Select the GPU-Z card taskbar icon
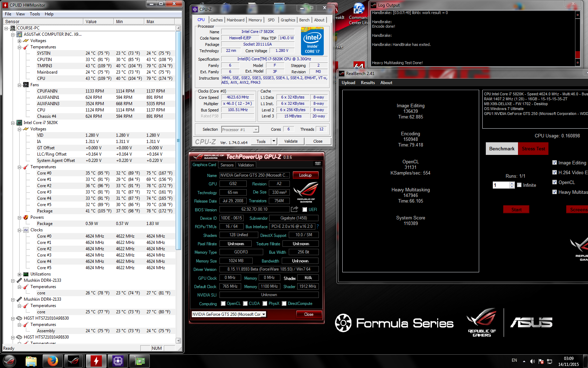The width and height of the screenshot is (588, 368). [x=139, y=361]
